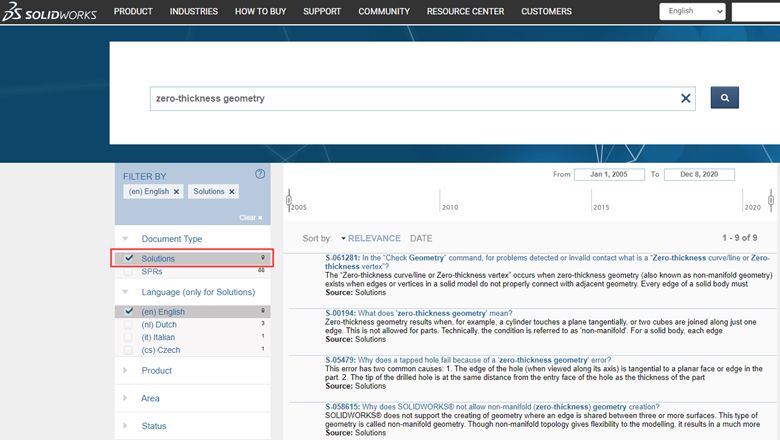
Task: Open the COMMUNITY menu
Action: tap(384, 11)
